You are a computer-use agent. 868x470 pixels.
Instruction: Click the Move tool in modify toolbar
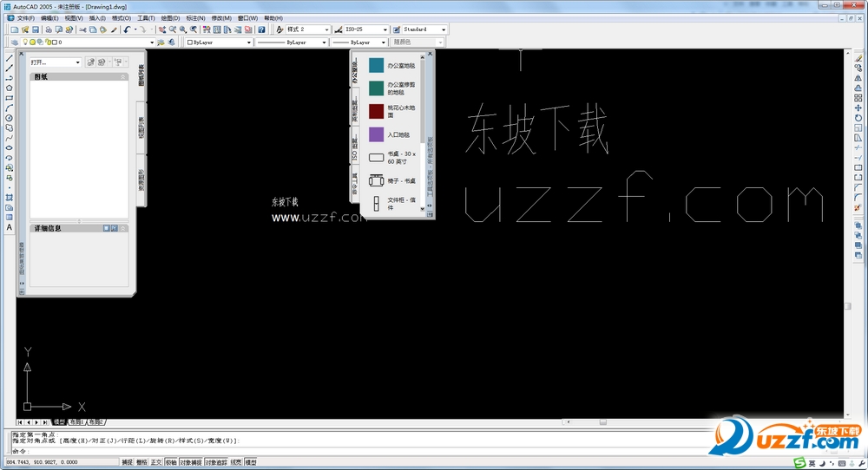point(858,108)
